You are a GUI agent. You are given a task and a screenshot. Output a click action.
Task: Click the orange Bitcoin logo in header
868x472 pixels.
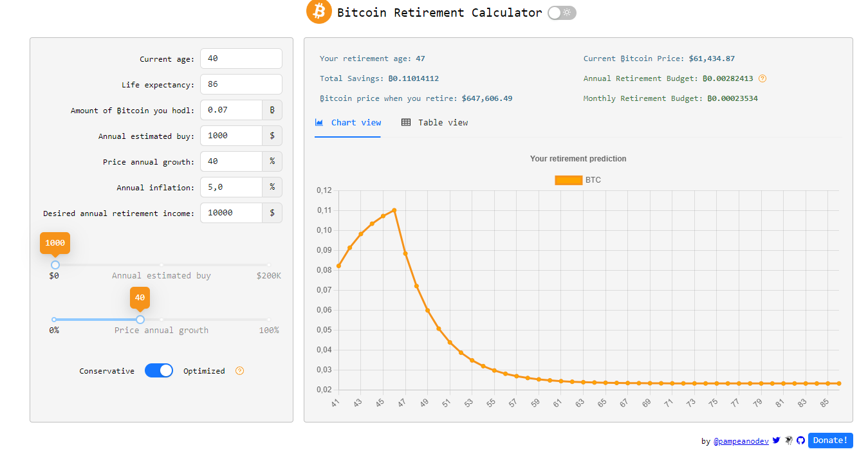[x=319, y=12]
